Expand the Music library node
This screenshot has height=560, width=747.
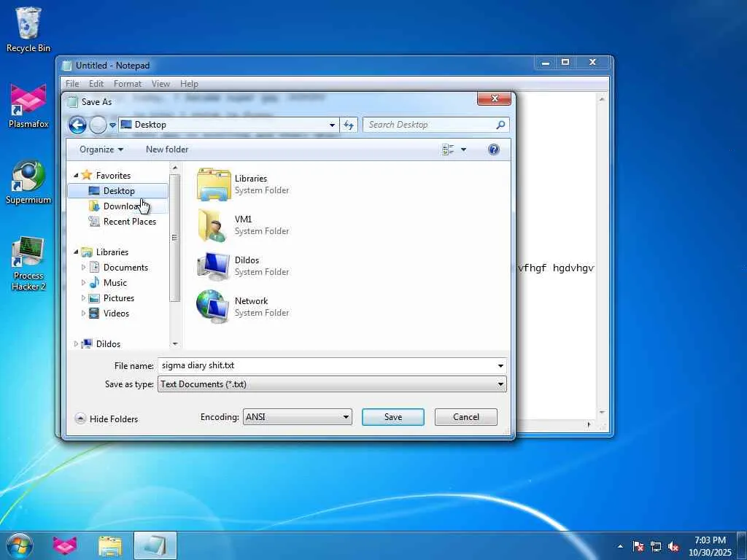pyautogui.click(x=83, y=282)
